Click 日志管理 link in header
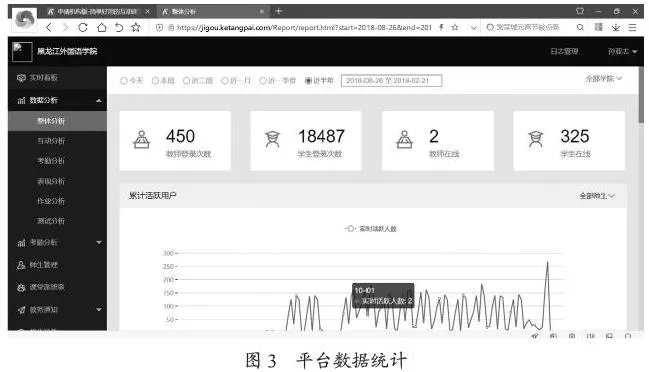The height and width of the screenshot is (372, 649). coord(564,52)
